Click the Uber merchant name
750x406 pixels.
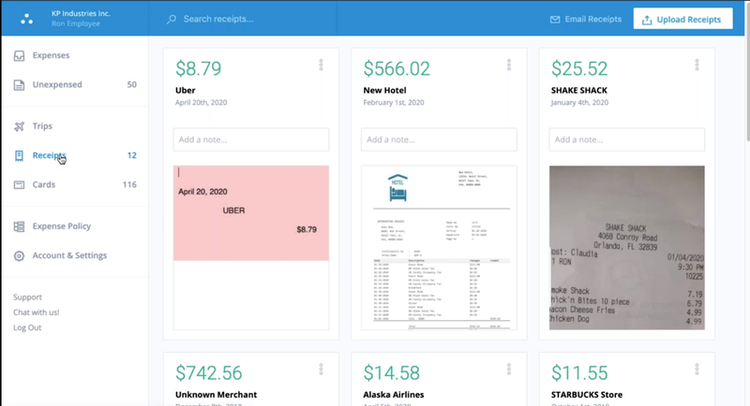pyautogui.click(x=185, y=90)
